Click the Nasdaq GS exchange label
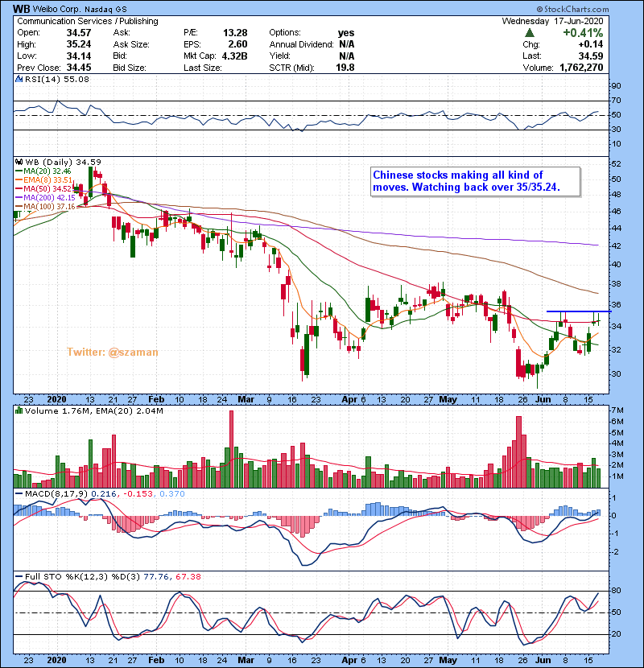This screenshot has width=644, height=668. (105, 10)
